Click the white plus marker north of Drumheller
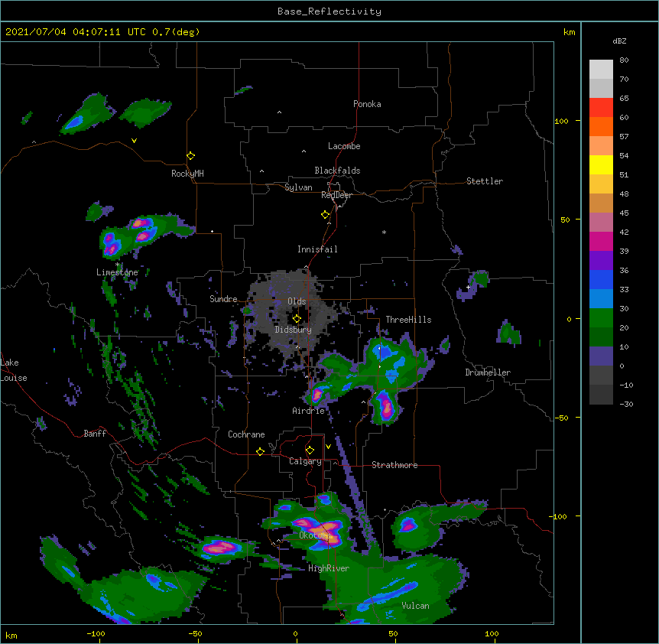Screen dimensions: 659x644 [x=468, y=287]
